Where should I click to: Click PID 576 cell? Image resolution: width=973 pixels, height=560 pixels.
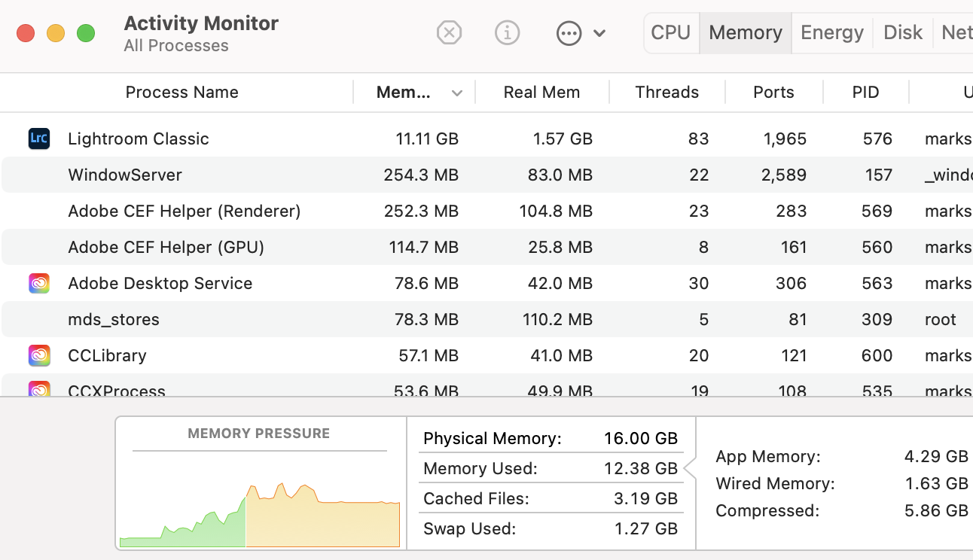pos(878,138)
